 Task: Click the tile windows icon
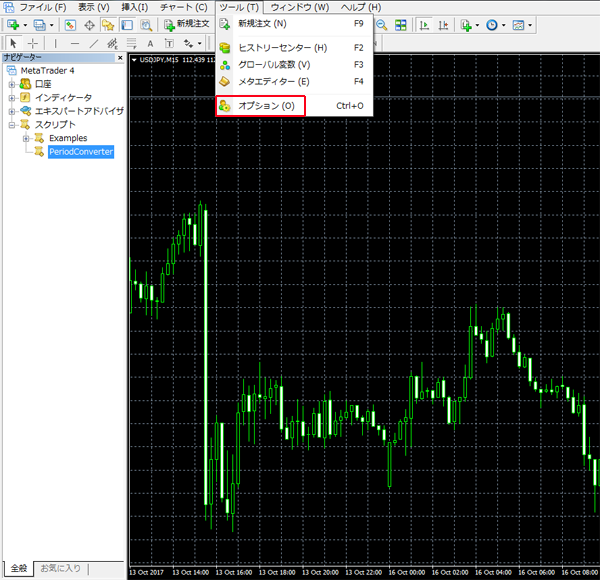pyautogui.click(x=402, y=25)
